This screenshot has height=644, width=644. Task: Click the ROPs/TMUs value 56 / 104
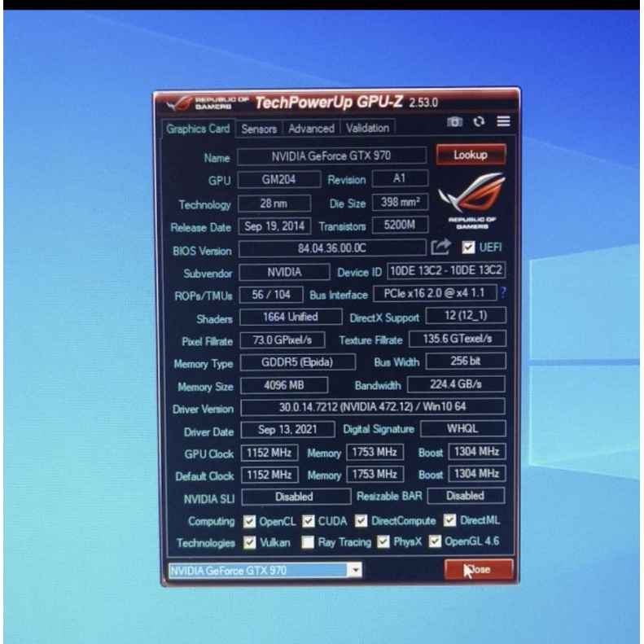coord(271,295)
